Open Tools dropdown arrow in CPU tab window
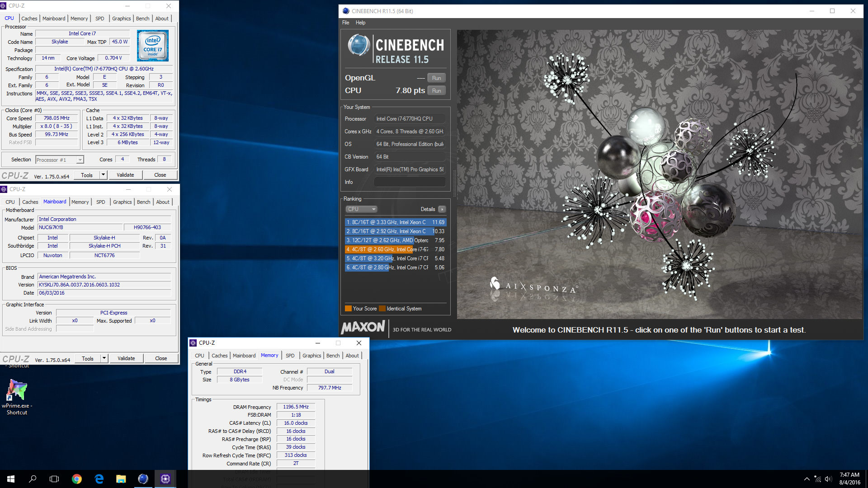 point(103,175)
